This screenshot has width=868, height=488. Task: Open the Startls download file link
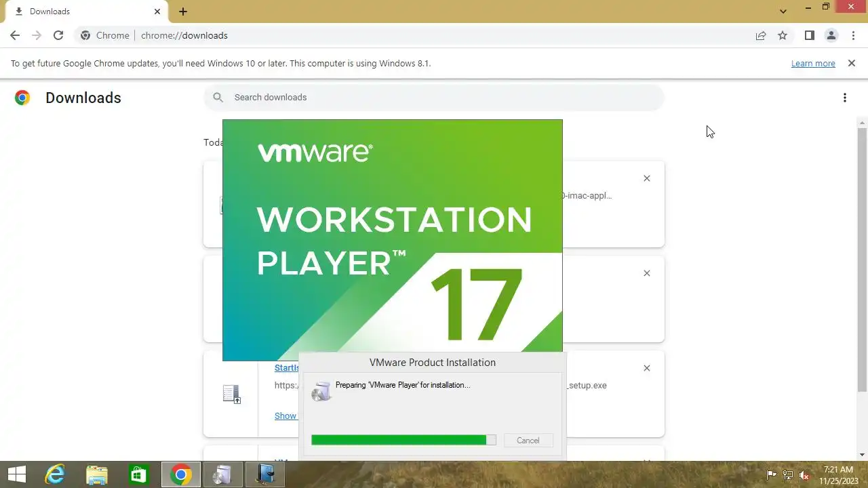click(287, 367)
